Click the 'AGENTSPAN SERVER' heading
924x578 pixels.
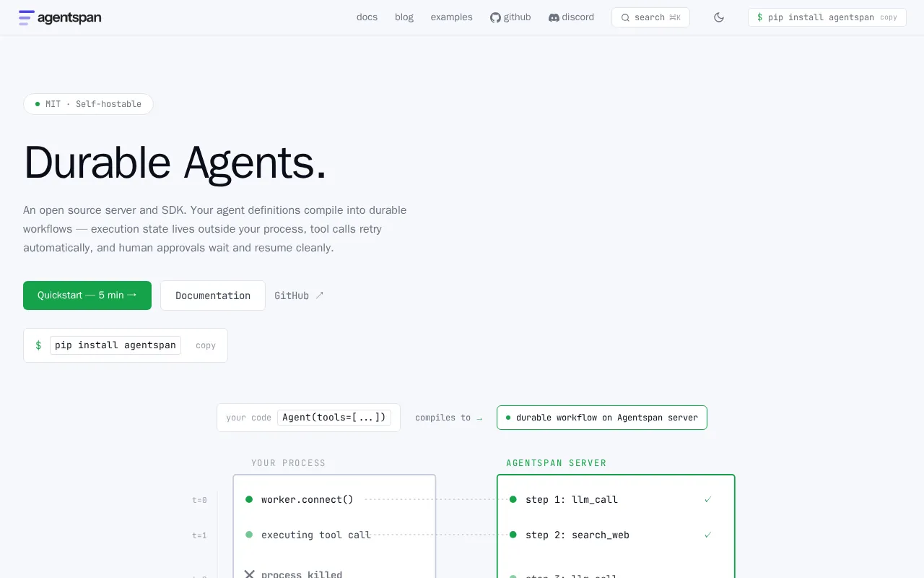[557, 463]
